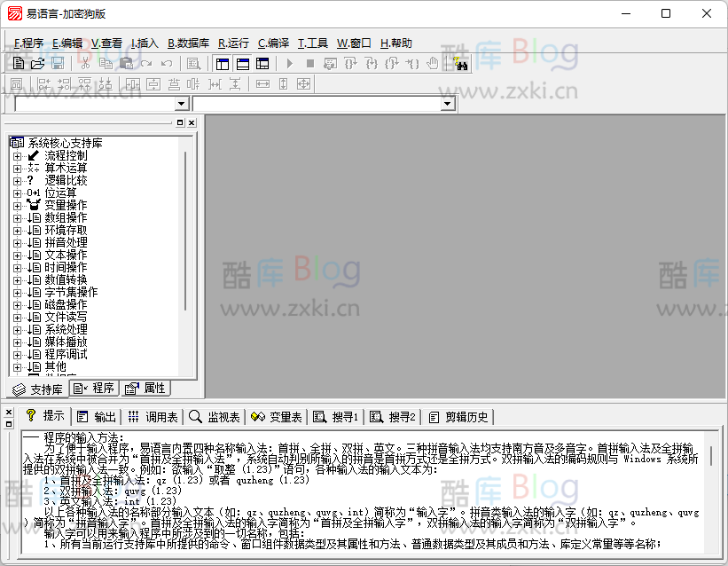This screenshot has height=566, width=728.
Task: Click the Run (play) toolbar button
Action: (289, 64)
